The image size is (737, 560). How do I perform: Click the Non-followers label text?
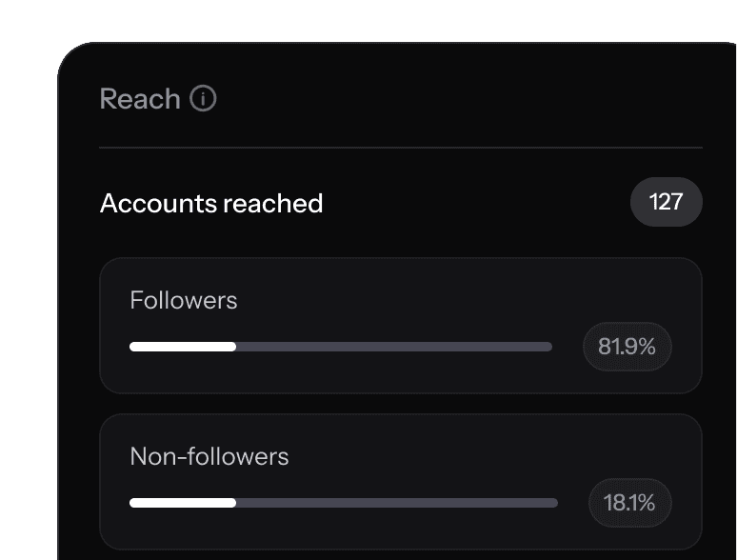pyautogui.click(x=209, y=457)
